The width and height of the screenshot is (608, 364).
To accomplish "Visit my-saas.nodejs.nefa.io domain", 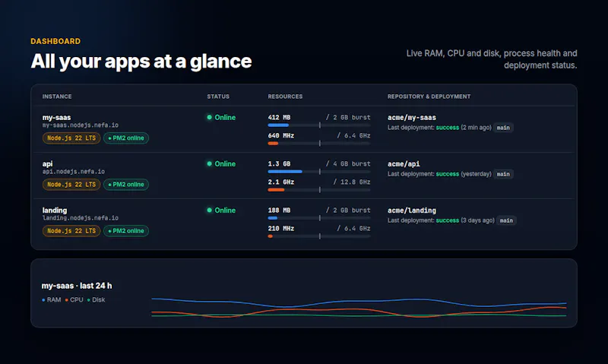I will 81,125.
